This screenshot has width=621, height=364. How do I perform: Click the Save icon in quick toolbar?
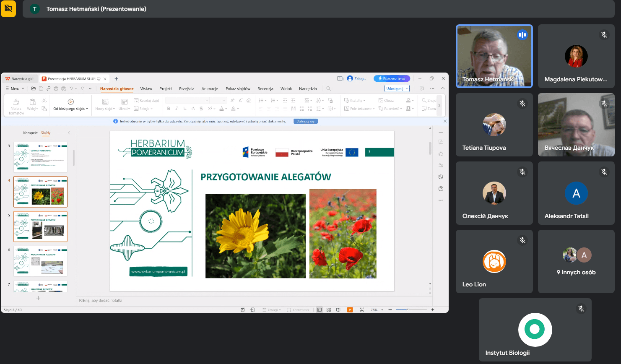tap(41, 88)
